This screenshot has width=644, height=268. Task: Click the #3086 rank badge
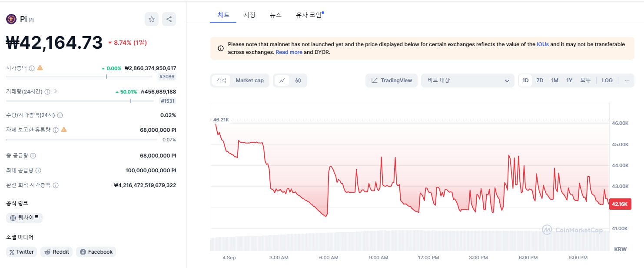click(167, 77)
